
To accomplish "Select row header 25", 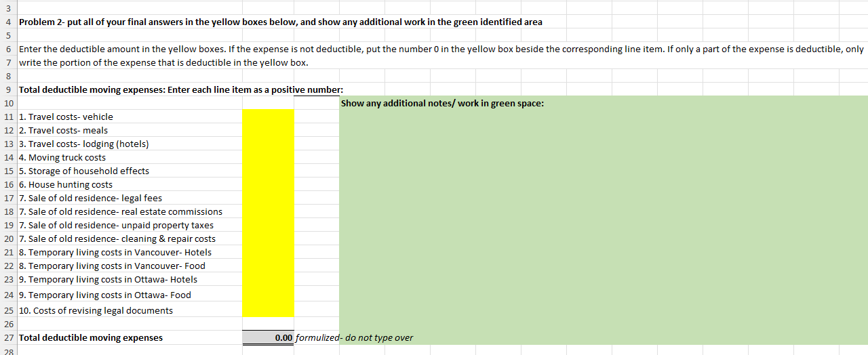I will point(8,310).
